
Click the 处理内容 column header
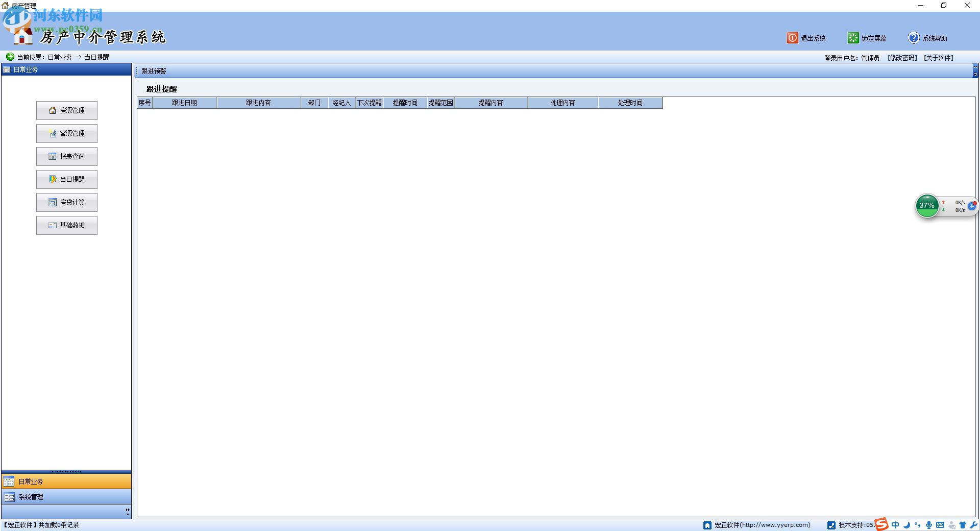click(563, 103)
